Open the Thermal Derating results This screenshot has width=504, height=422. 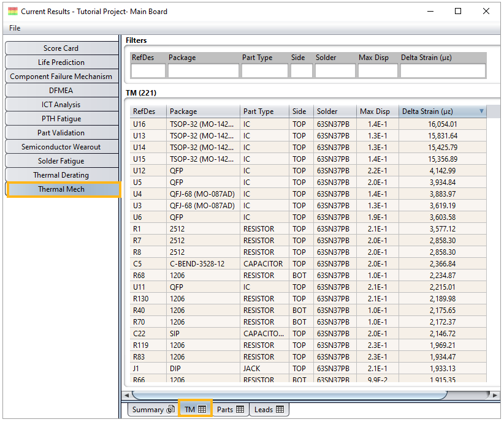pyautogui.click(x=61, y=175)
